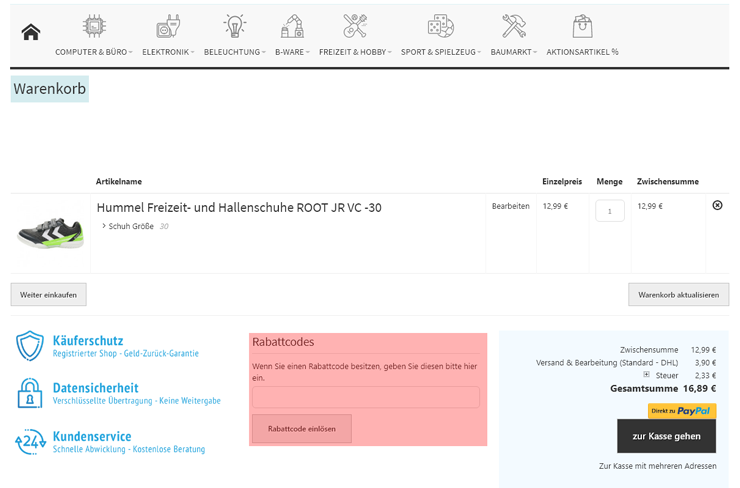The width and height of the screenshot is (740, 488).
Task: Click the Warenkorb page heading
Action: click(x=50, y=89)
